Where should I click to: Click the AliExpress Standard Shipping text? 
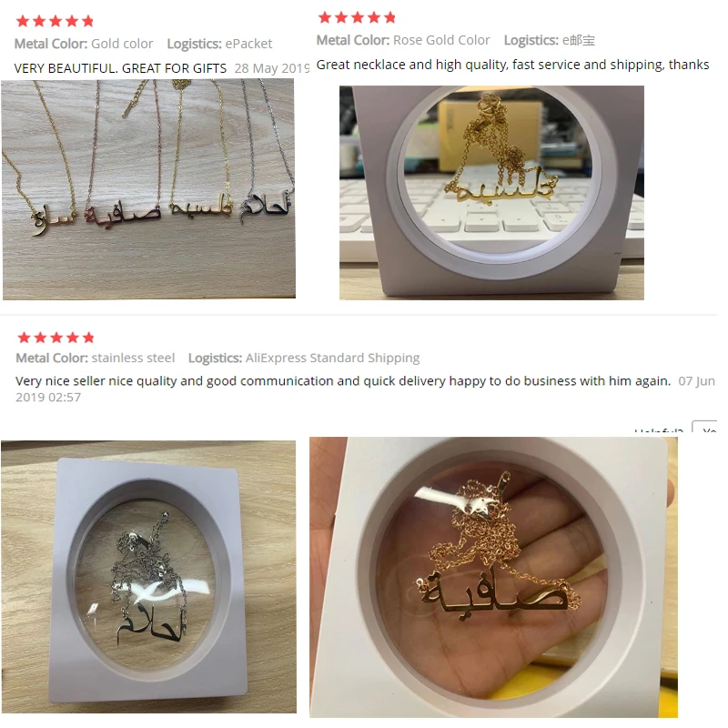click(332, 358)
